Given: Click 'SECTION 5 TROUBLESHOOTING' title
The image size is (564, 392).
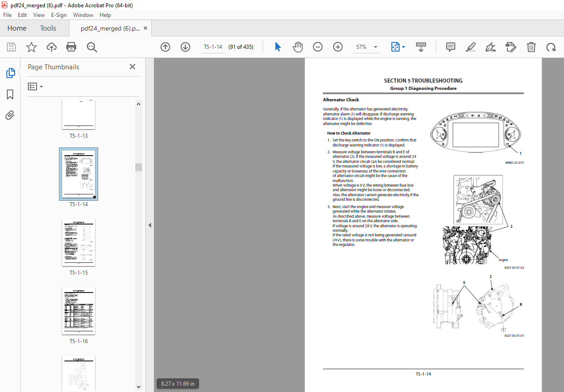Looking at the screenshot, I should pos(423,80).
